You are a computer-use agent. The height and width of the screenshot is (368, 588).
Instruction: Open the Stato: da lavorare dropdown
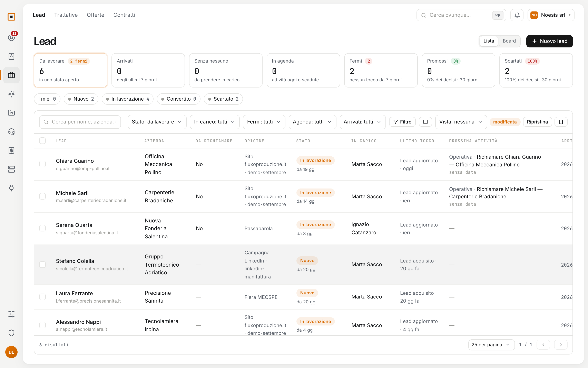(x=157, y=122)
